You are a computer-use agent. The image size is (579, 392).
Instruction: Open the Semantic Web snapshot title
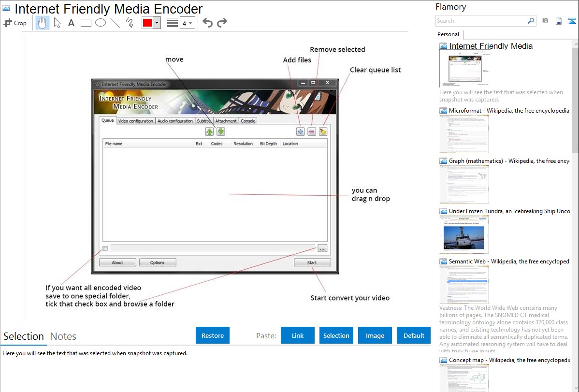click(509, 261)
